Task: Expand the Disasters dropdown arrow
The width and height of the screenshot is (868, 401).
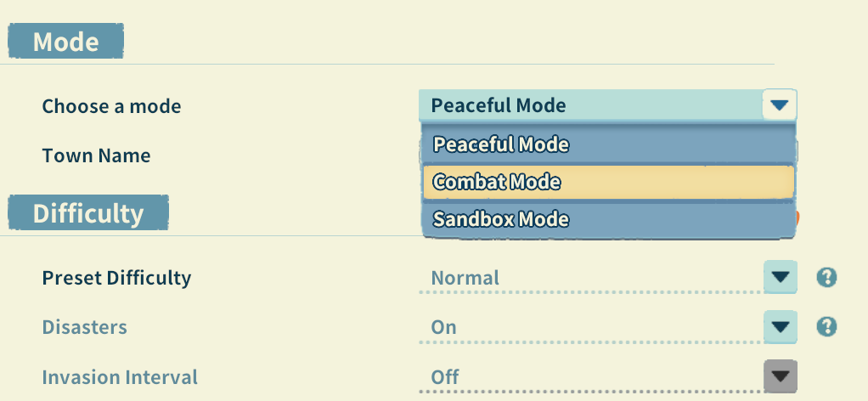Action: [780, 327]
